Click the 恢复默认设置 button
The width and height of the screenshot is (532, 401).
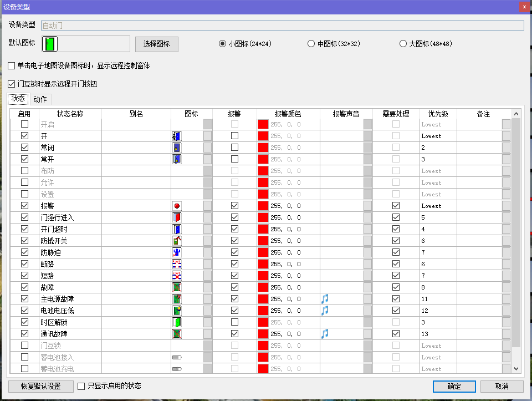click(x=40, y=386)
